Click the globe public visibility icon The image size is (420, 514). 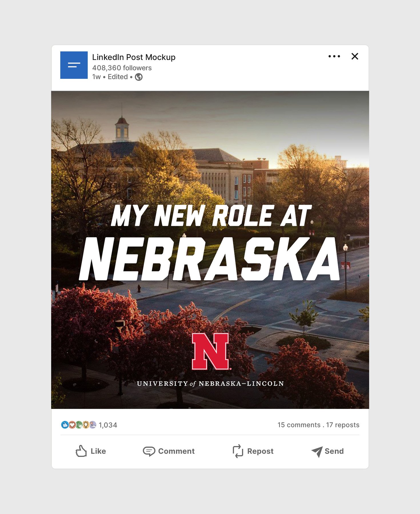click(x=139, y=77)
